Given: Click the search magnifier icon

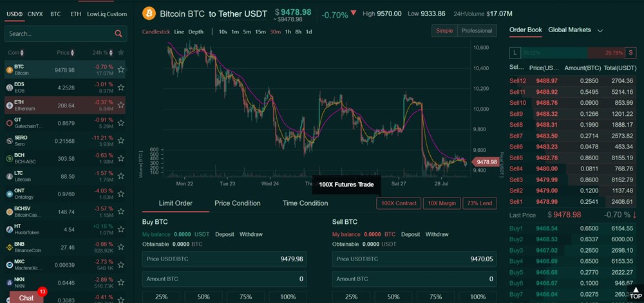Looking at the screenshot, I should click(118, 33).
